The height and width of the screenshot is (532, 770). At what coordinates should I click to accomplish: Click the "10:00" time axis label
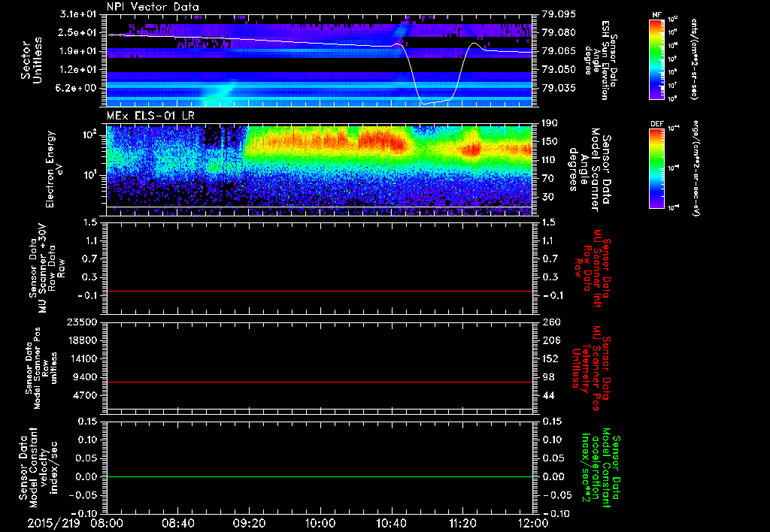[x=320, y=524]
